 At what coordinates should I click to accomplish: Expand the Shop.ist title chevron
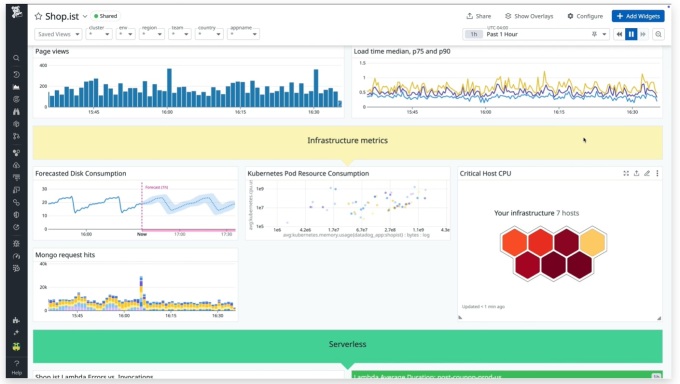85,16
